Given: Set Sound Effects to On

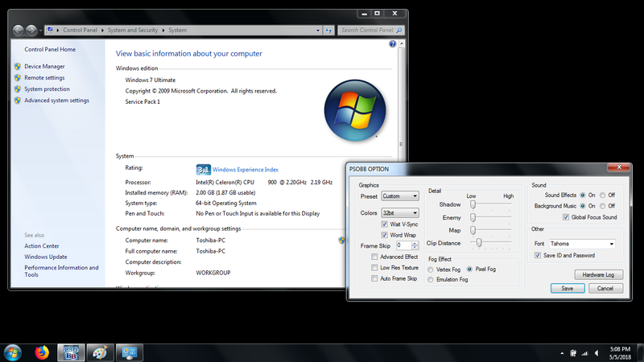Looking at the screenshot, I should [583, 195].
